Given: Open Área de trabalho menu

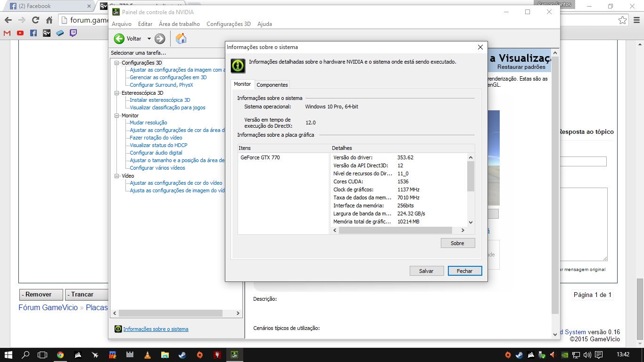Looking at the screenshot, I should click(179, 24).
